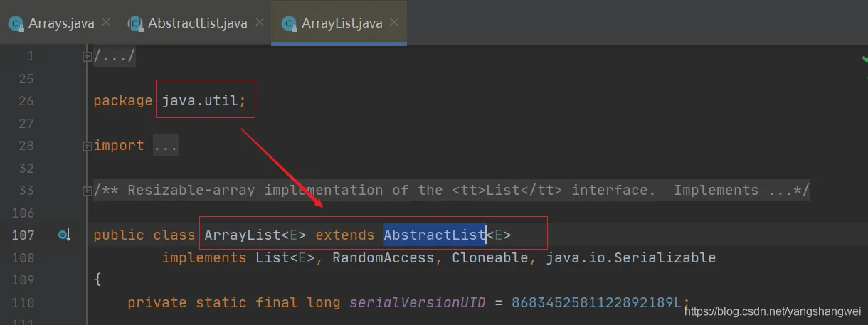Close the Arrays.java tab

(107, 22)
